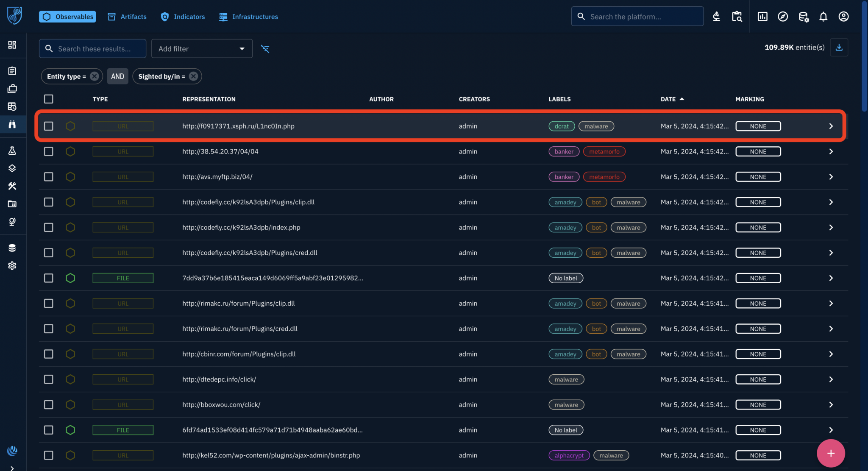868x471 pixels.
Task: Click the dashboard icon in sidebar
Action: pos(12,45)
